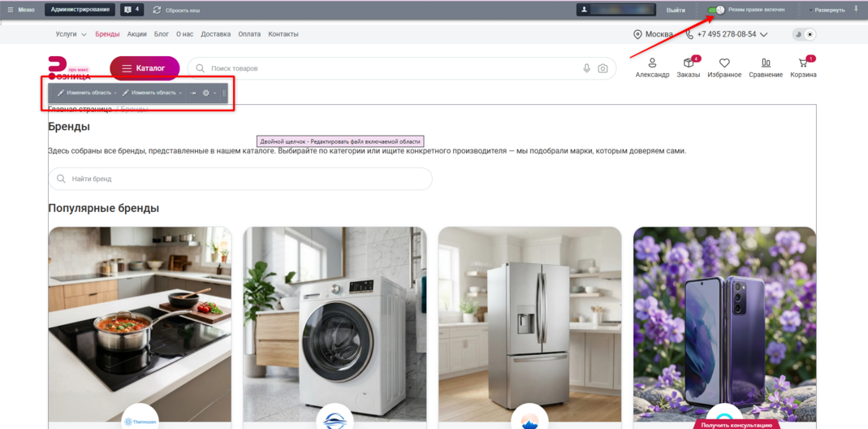
Task: Click the Выйти logout link
Action: tap(676, 10)
